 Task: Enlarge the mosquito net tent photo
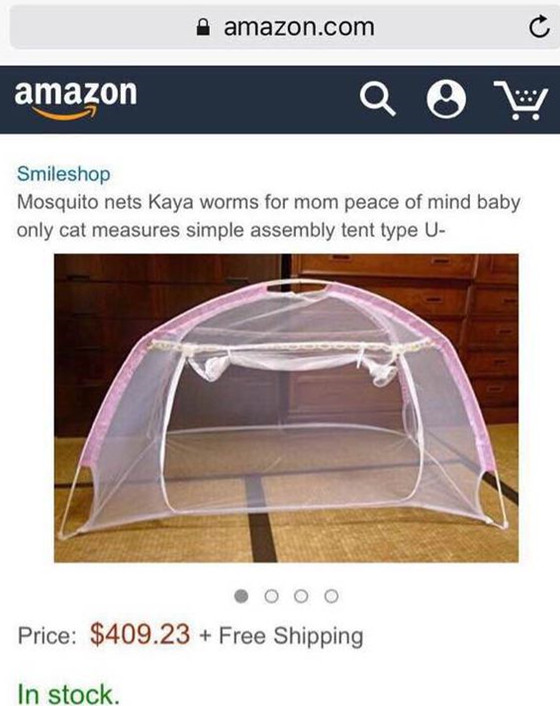click(286, 408)
